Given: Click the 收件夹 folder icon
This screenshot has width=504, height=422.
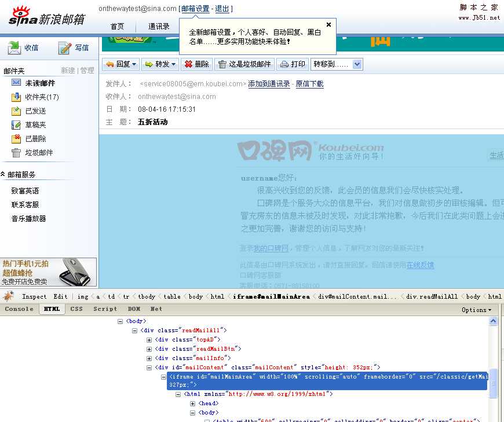Looking at the screenshot, I should click(x=16, y=97).
